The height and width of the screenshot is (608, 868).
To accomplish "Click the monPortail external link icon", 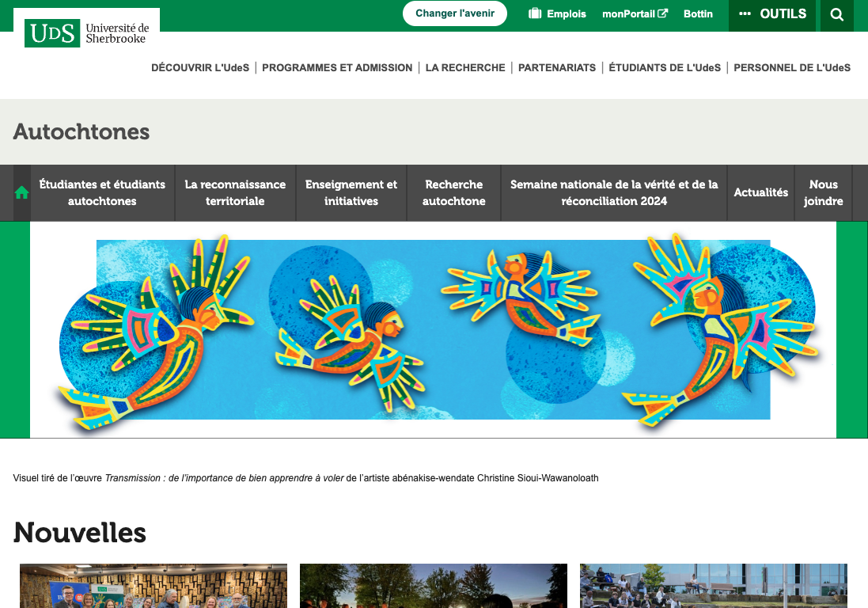I will [662, 13].
